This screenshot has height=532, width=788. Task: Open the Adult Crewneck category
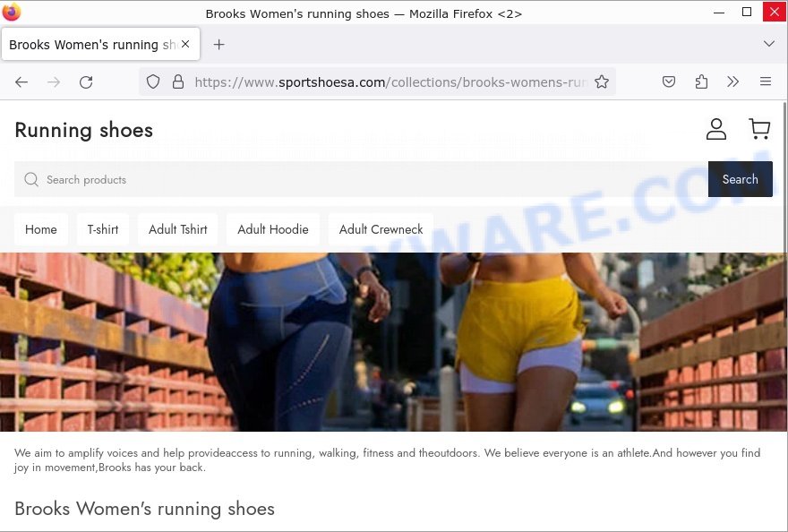(x=381, y=229)
